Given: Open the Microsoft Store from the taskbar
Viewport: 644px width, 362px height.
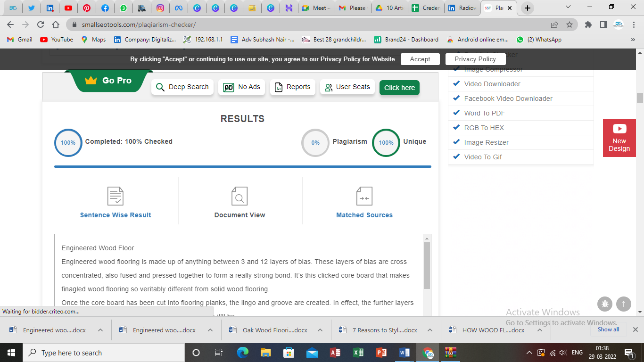Looking at the screenshot, I should 289,353.
